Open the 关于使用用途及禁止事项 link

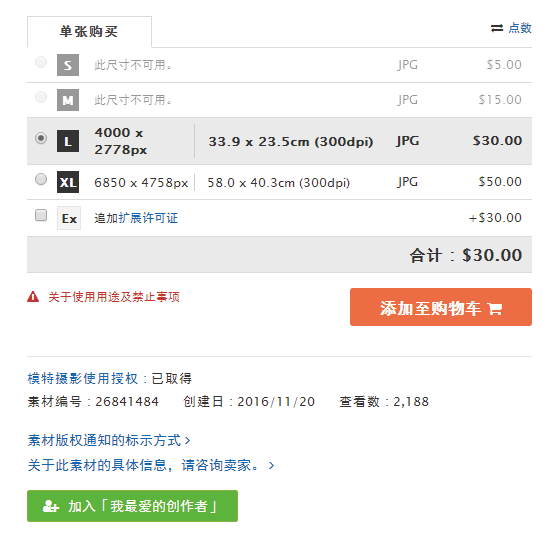[114, 297]
